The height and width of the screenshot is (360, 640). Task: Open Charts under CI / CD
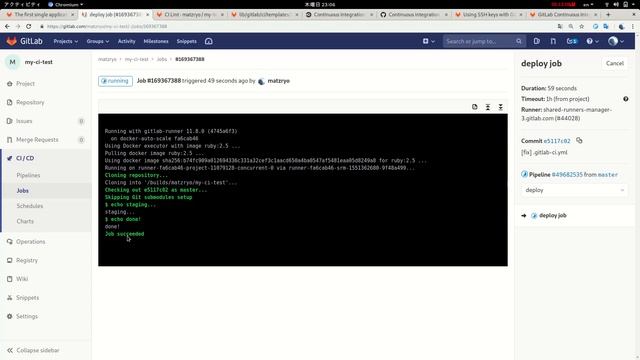point(25,221)
